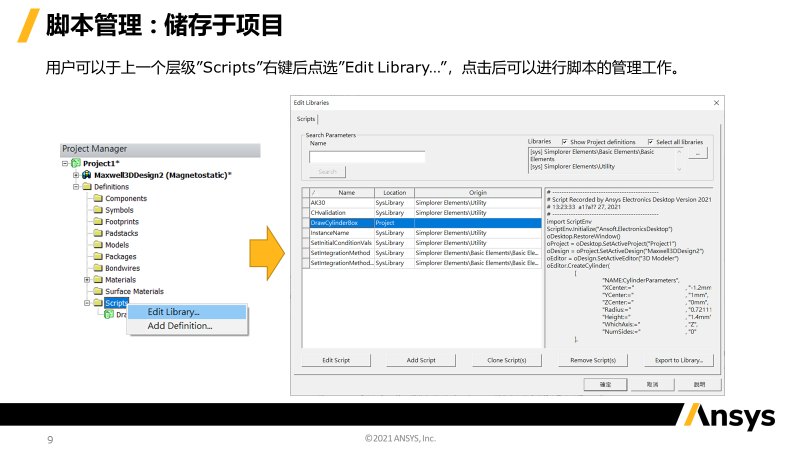
Task: Click the row header box for AK30
Action: click(306, 203)
